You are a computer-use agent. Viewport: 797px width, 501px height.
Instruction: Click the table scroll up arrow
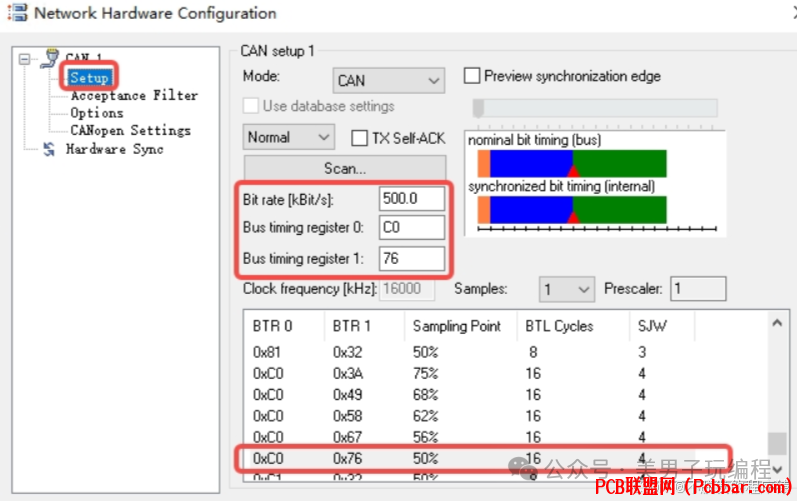point(777,323)
